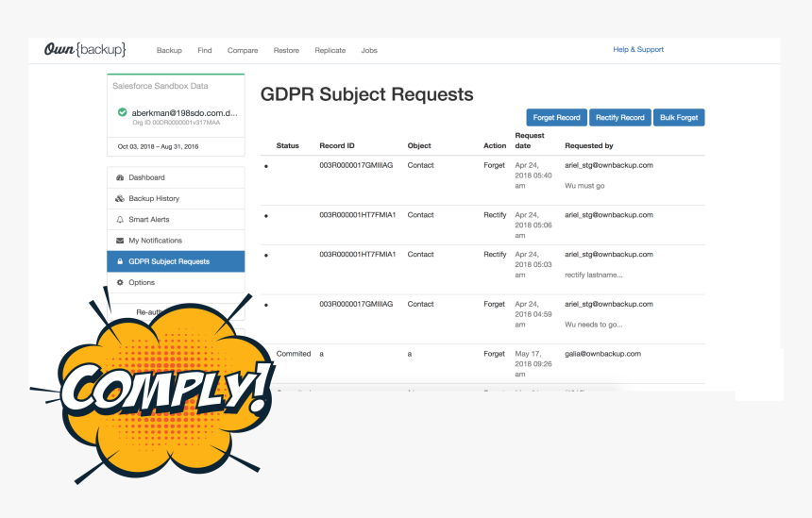Click the GDPR Subject Requests page heading
The width and height of the screenshot is (812, 518).
(366, 94)
